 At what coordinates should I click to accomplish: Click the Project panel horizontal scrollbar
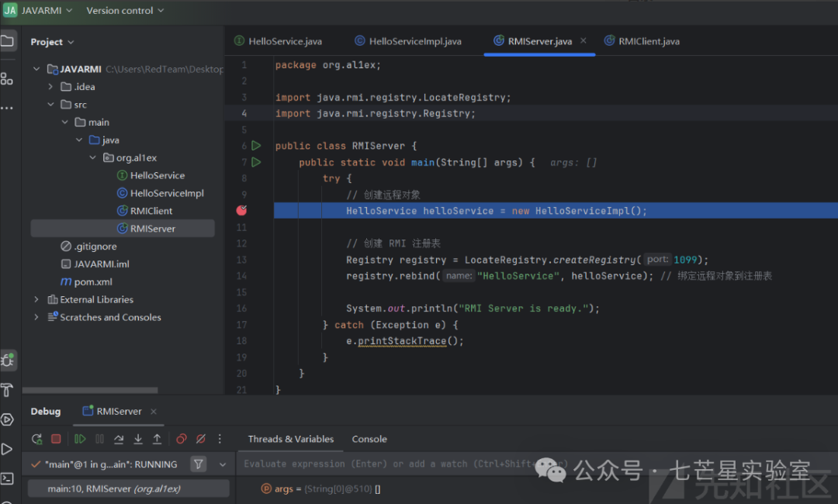[90, 390]
